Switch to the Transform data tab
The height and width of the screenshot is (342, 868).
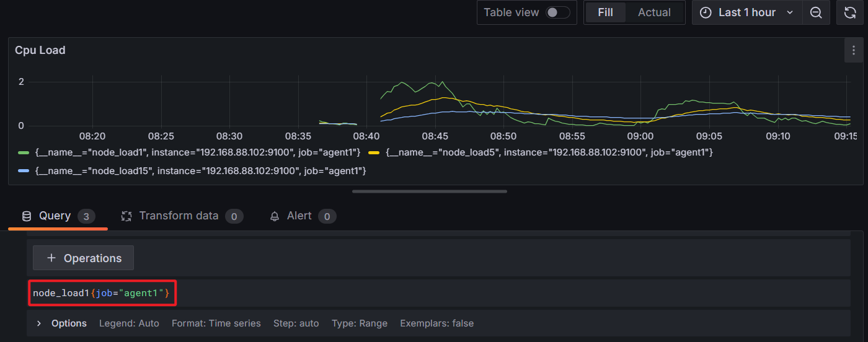(x=182, y=216)
